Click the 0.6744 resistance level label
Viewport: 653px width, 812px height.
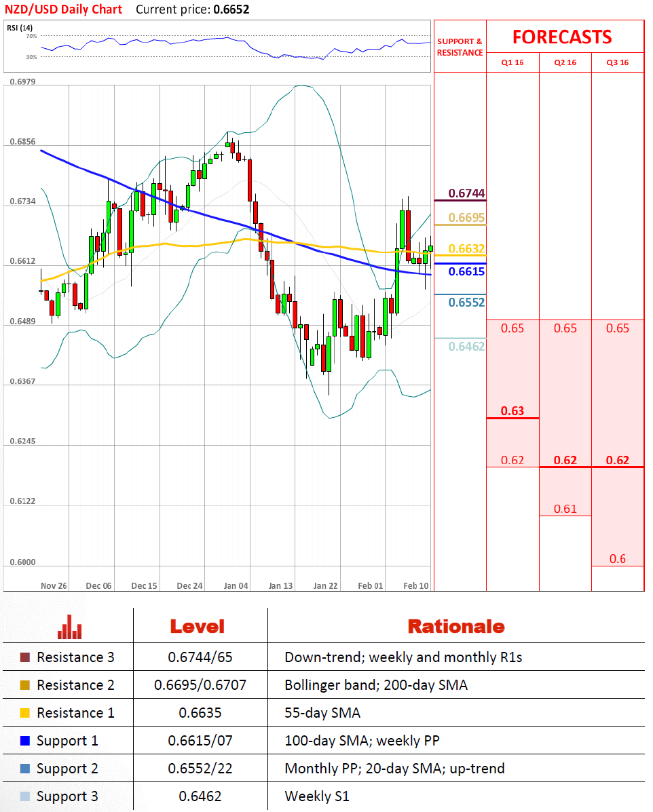point(466,193)
